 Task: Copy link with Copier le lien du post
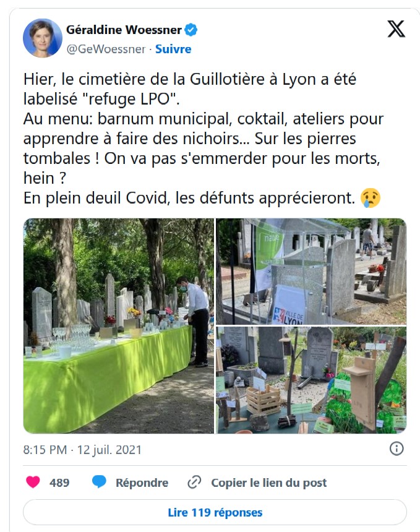(x=268, y=483)
